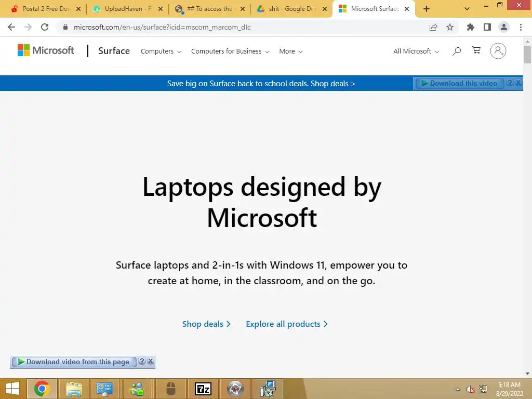Open help for Download video from page bar

coord(142,361)
